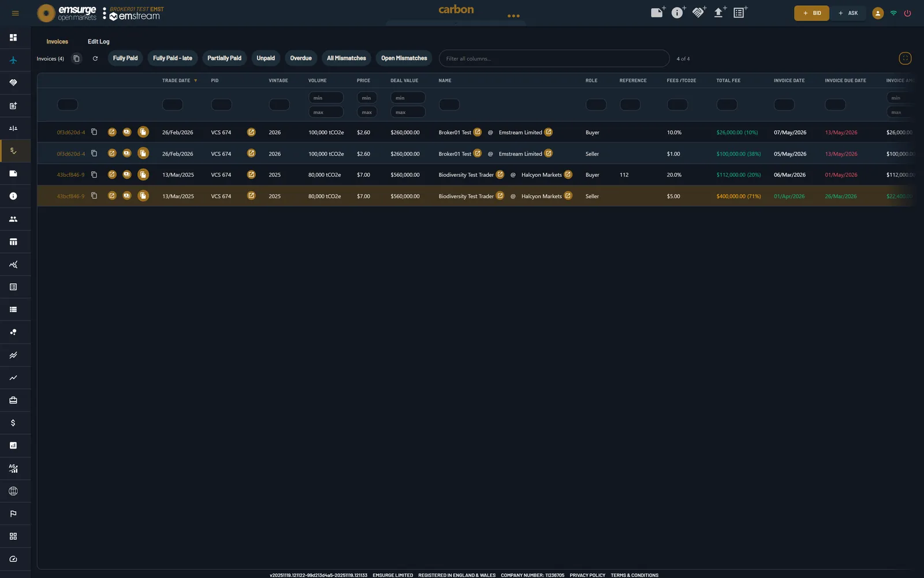
Task: Open the Role column filter box
Action: pos(596,105)
